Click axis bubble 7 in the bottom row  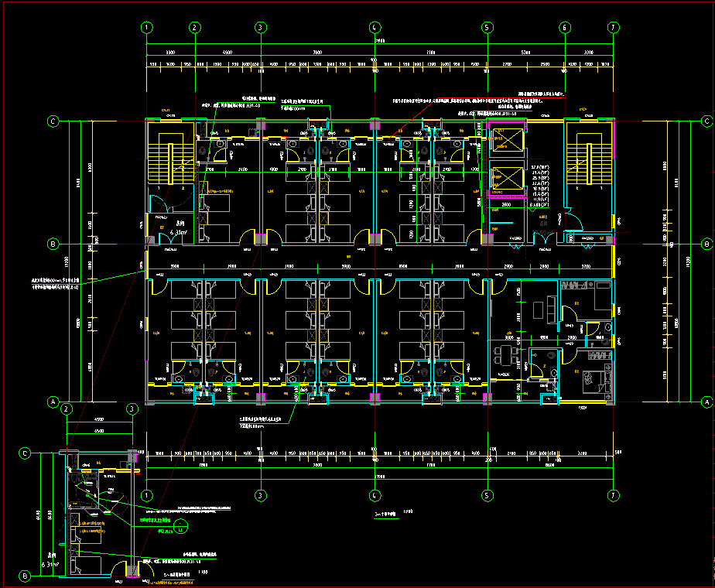tap(612, 494)
